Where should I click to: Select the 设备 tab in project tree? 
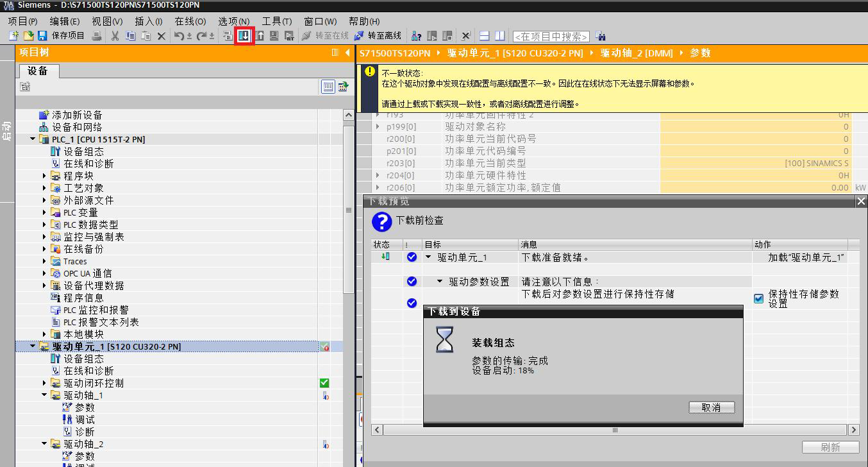[x=38, y=71]
